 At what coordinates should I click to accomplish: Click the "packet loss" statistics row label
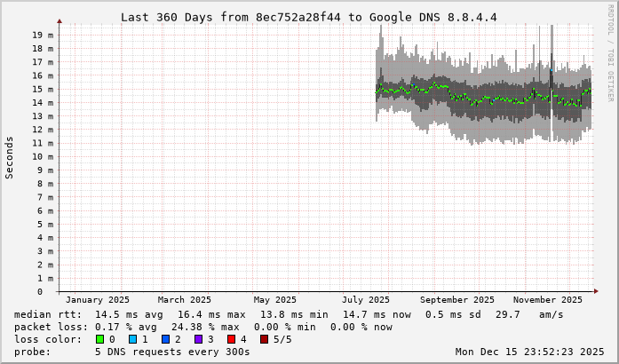click(x=48, y=327)
